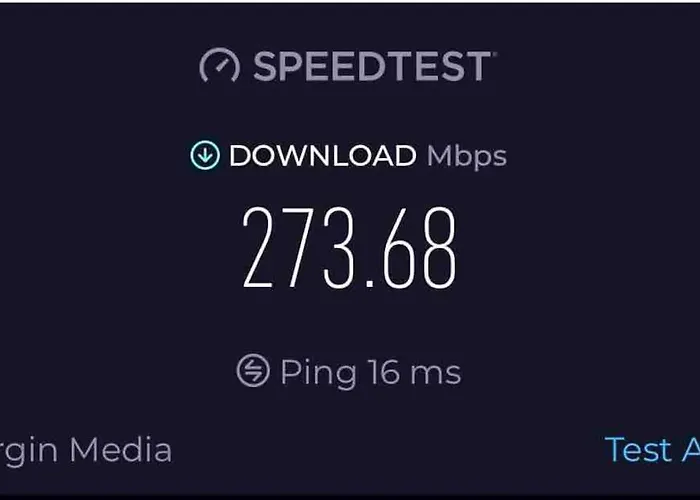
Task: Start the Test Again link
Action: pyautogui.click(x=652, y=450)
